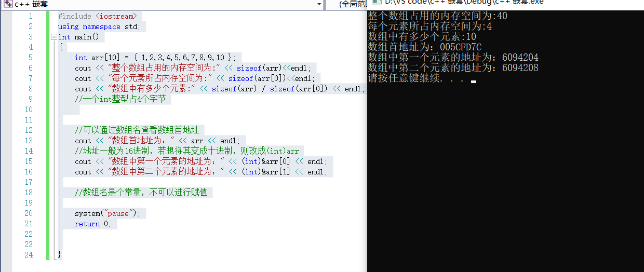The image size is (644, 272).
Task: Click the return 0 statement
Action: point(92,224)
